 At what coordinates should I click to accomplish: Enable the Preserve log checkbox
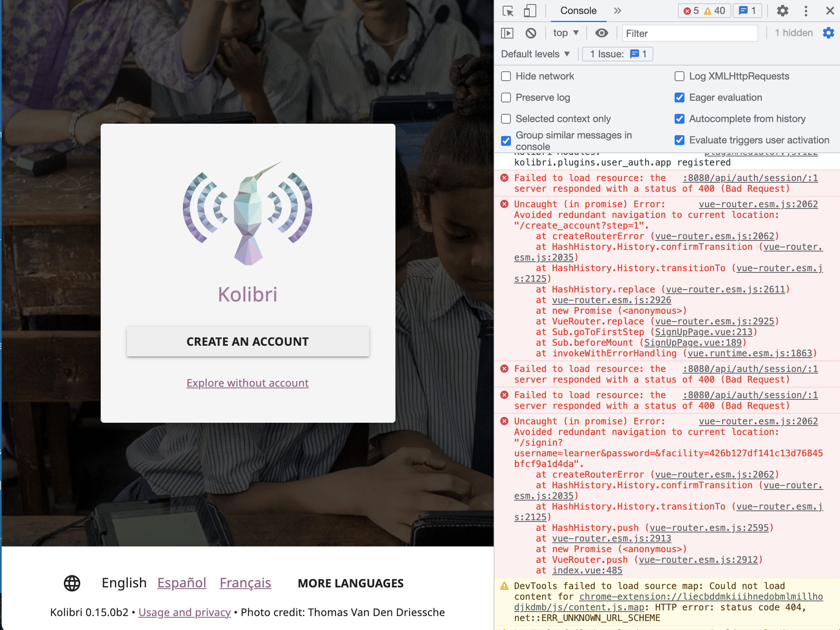click(506, 97)
